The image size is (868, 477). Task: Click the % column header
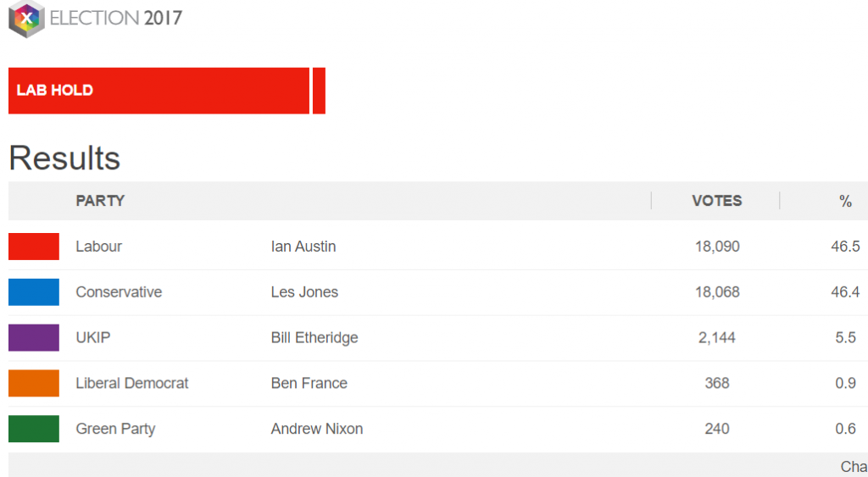tap(845, 201)
